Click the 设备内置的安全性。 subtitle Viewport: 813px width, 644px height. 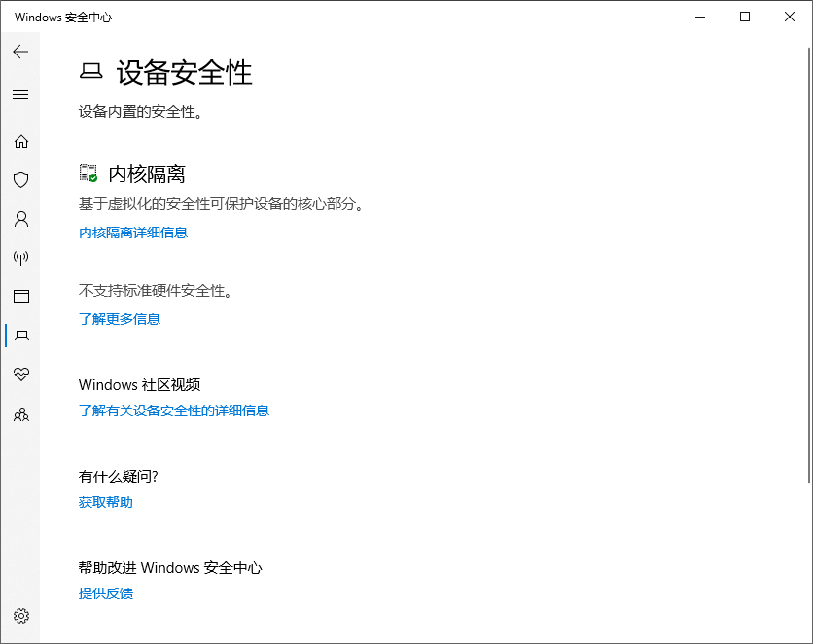tap(140, 112)
